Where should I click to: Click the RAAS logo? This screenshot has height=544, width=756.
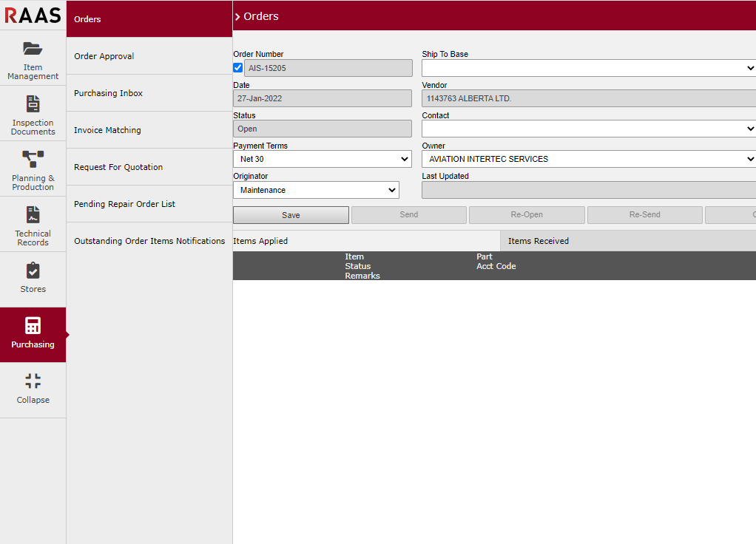33,15
